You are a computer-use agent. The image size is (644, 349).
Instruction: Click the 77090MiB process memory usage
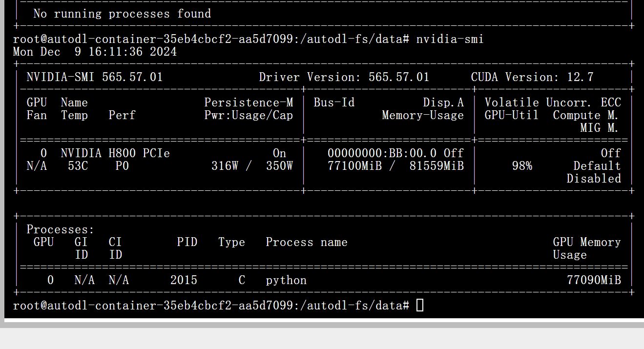pyautogui.click(x=594, y=280)
